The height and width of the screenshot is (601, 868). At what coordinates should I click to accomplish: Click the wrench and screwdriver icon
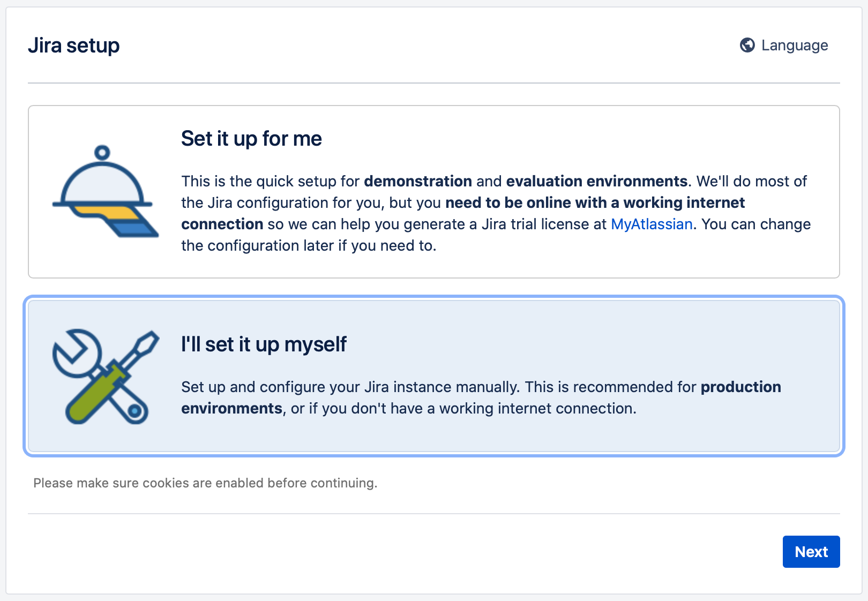point(106,377)
